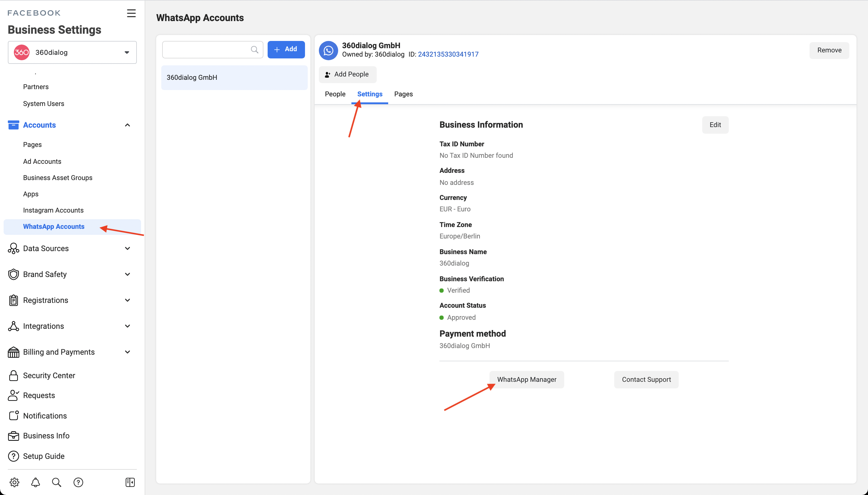Click the 'EUR - Euro' currency value
The width and height of the screenshot is (868, 495).
(454, 209)
